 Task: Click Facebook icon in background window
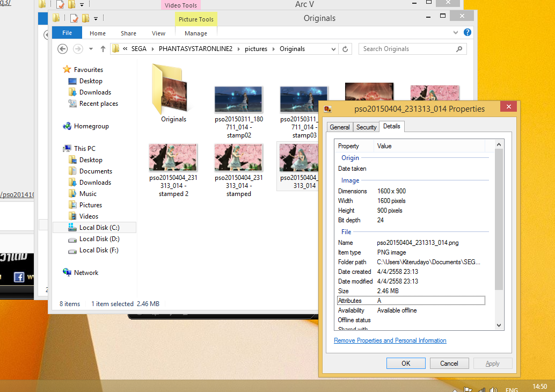tap(19, 277)
